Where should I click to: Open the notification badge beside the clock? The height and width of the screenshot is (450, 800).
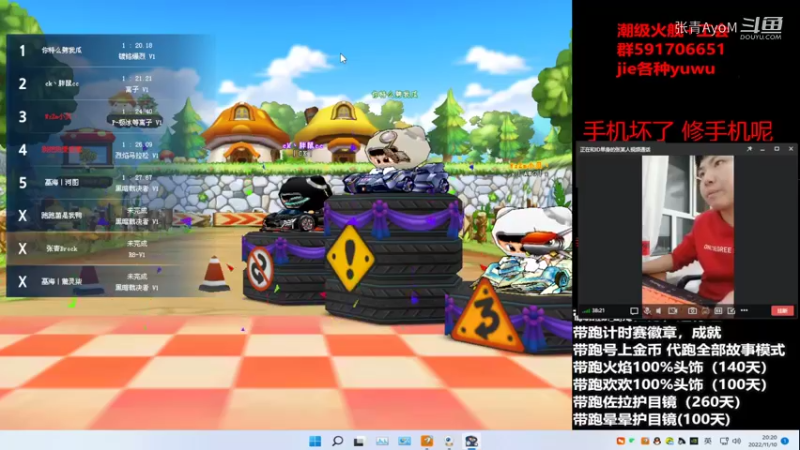click(x=785, y=441)
